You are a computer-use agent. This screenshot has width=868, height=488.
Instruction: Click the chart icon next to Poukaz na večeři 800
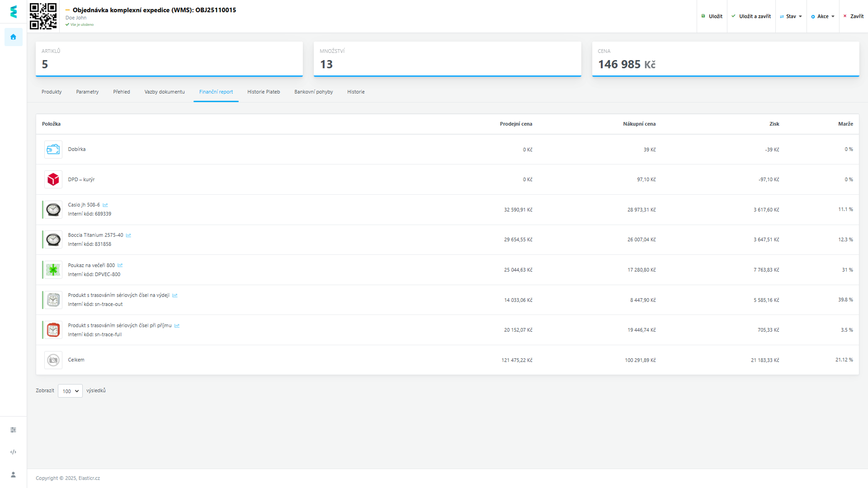click(x=120, y=266)
